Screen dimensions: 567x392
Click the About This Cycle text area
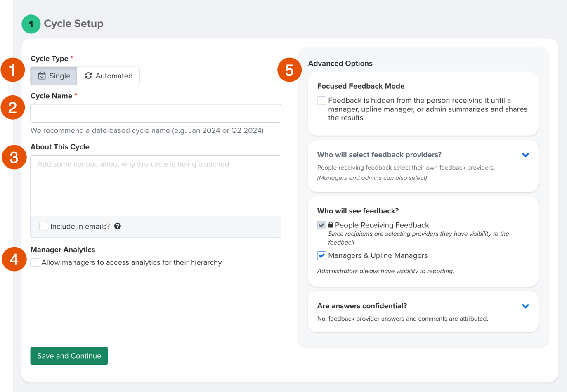[x=156, y=186]
